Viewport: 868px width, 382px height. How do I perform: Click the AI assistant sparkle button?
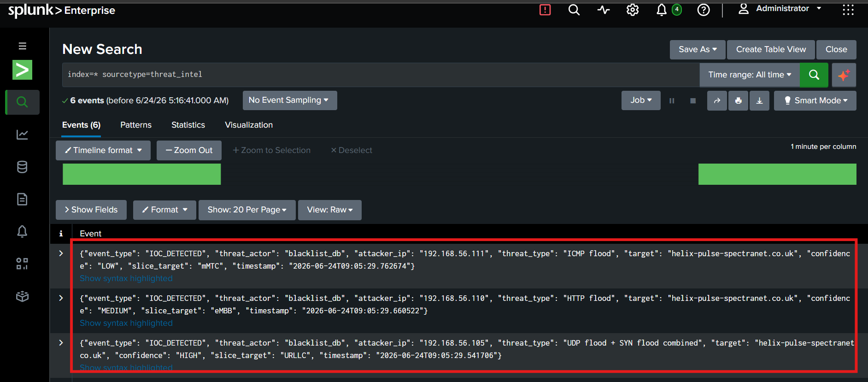click(844, 75)
